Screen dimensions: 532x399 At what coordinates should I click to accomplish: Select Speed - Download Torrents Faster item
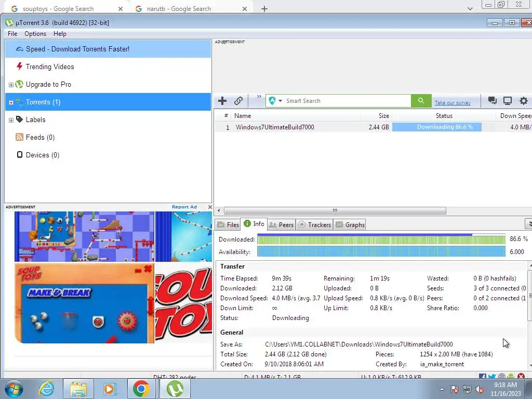pyautogui.click(x=108, y=49)
